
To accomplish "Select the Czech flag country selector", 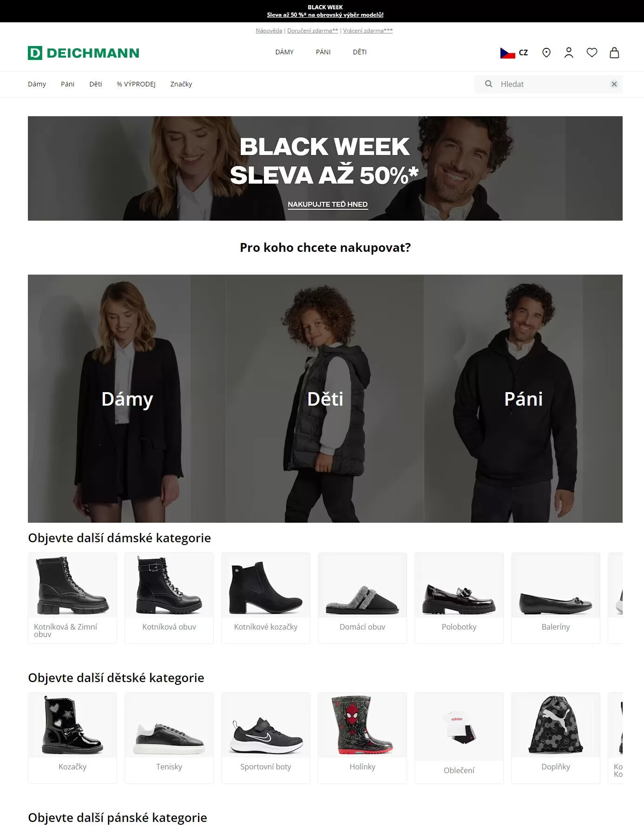I will pos(514,53).
